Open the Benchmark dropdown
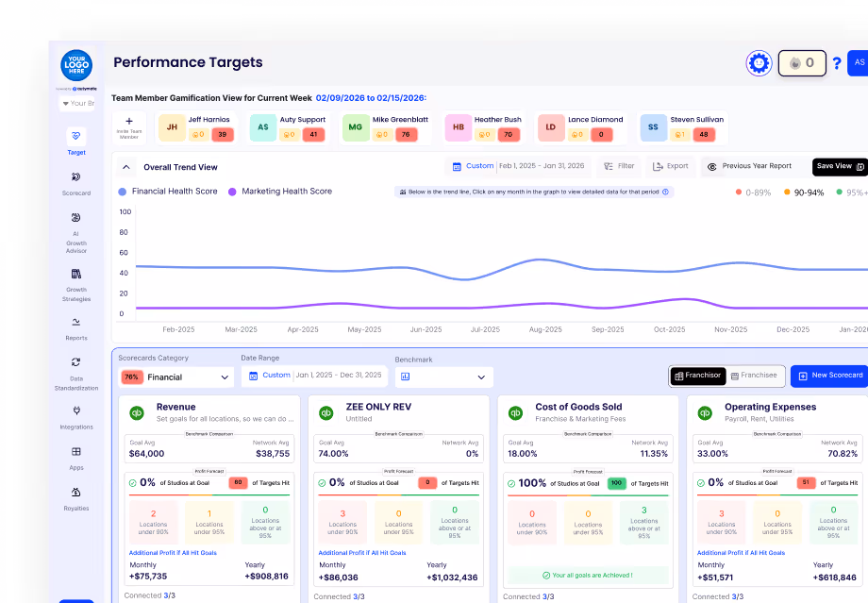The image size is (868, 603). pos(444,377)
